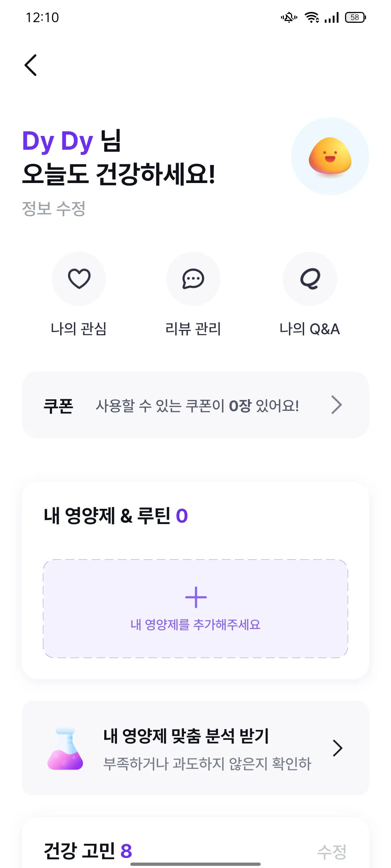Select the 리뷰 관리 label
Screen dimensions: 391x868
coord(193,329)
